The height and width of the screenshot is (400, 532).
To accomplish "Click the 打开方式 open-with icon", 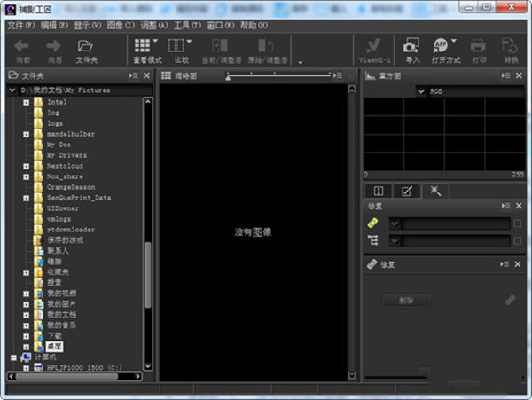I will [x=442, y=45].
